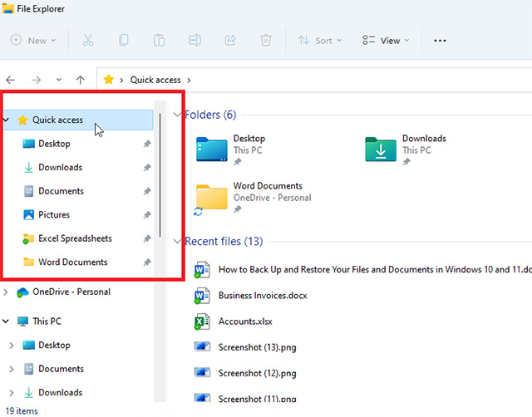Expand the OneDrive - Personal tree node
Viewport: 532px width, 417px height.
(x=7, y=292)
